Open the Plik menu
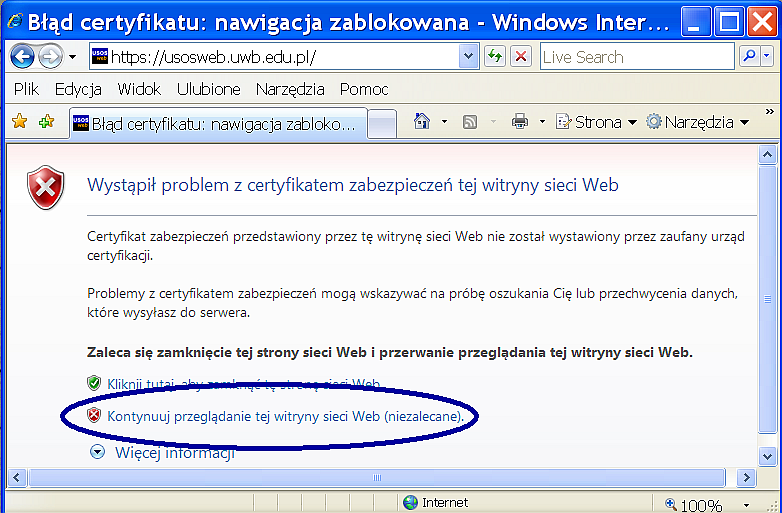Image resolution: width=782 pixels, height=513 pixels. [x=26, y=89]
